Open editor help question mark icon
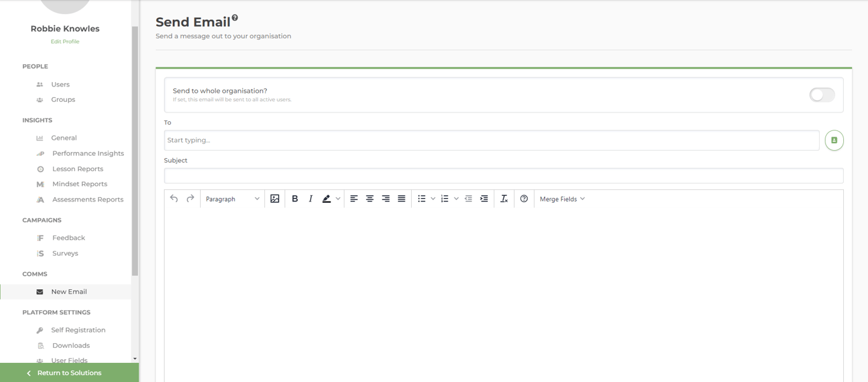 click(524, 199)
